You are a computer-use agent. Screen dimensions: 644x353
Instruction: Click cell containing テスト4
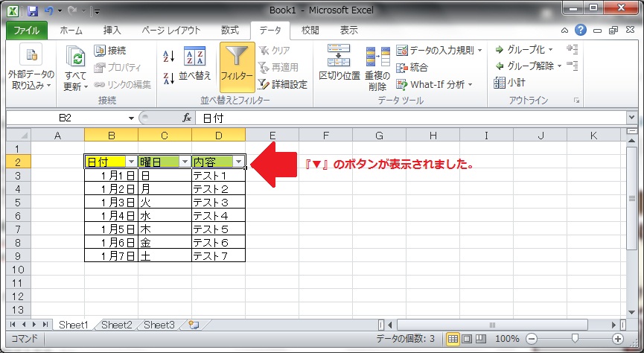coord(218,216)
